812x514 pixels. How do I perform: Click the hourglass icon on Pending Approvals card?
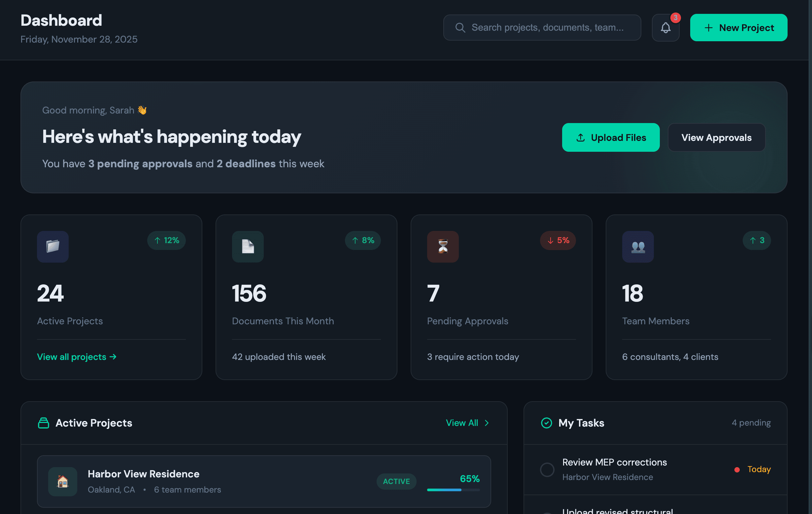point(442,247)
